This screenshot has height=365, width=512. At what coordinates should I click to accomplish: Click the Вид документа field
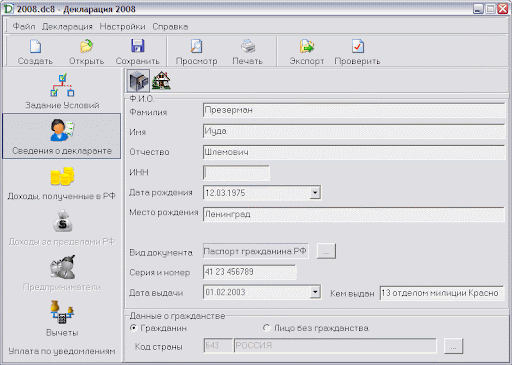256,251
